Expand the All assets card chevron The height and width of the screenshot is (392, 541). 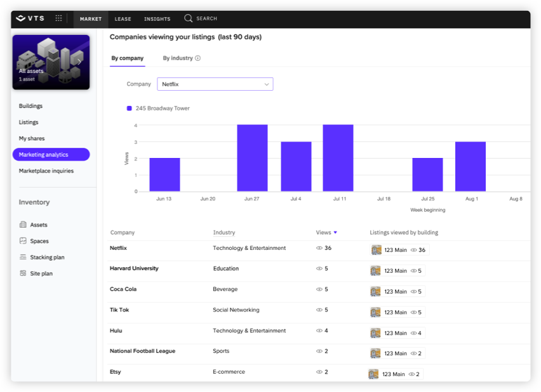79,62
